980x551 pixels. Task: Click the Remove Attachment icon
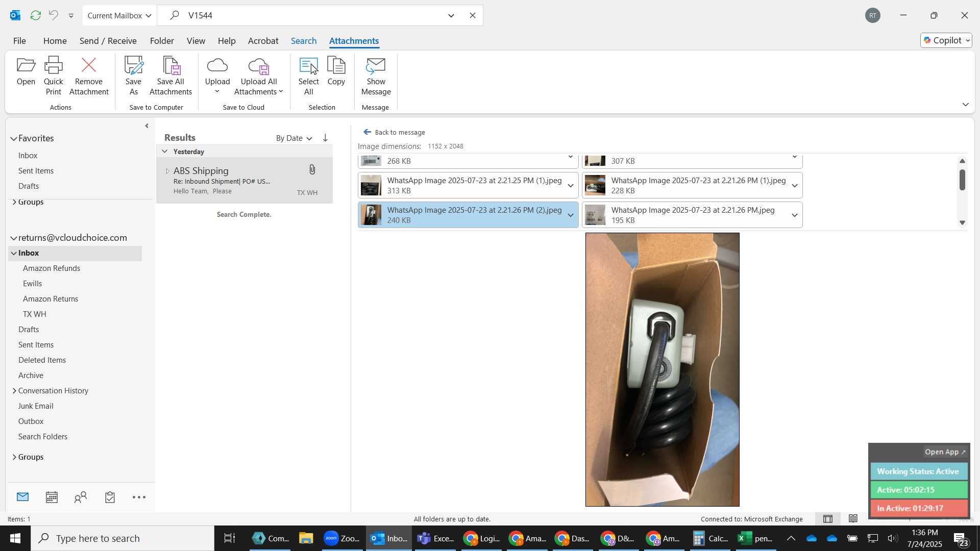89,77
